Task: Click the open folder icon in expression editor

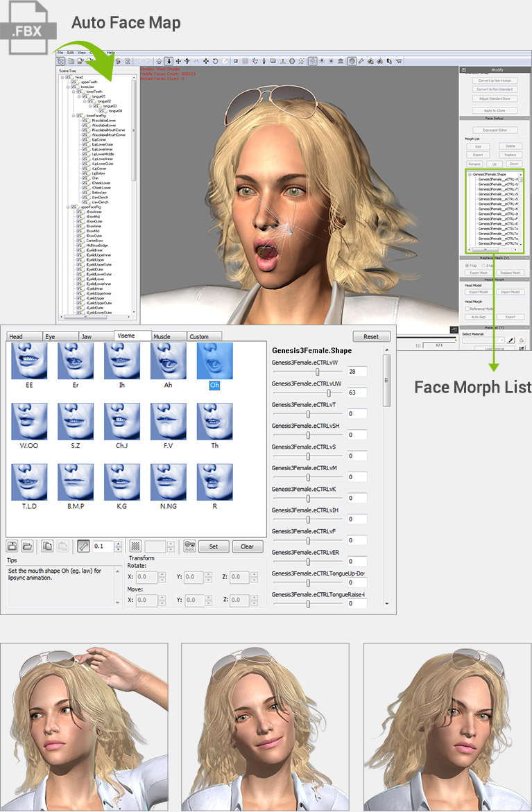Action: [26, 546]
